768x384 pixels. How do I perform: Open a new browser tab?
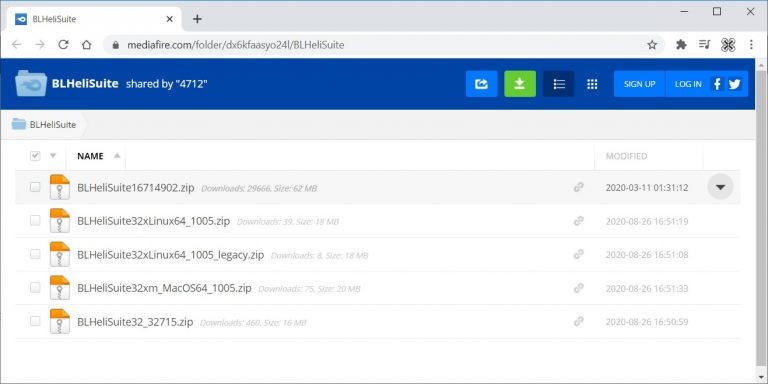pyautogui.click(x=197, y=19)
